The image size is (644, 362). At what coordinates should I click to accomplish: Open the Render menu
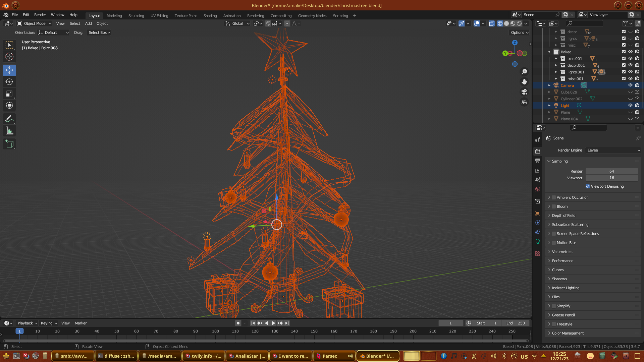[x=40, y=15]
